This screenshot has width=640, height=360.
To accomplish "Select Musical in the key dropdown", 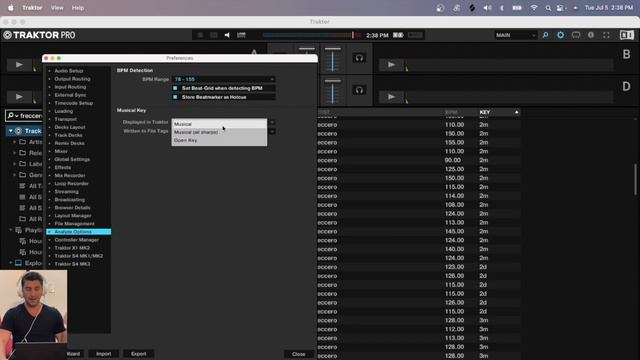I will click(219, 124).
